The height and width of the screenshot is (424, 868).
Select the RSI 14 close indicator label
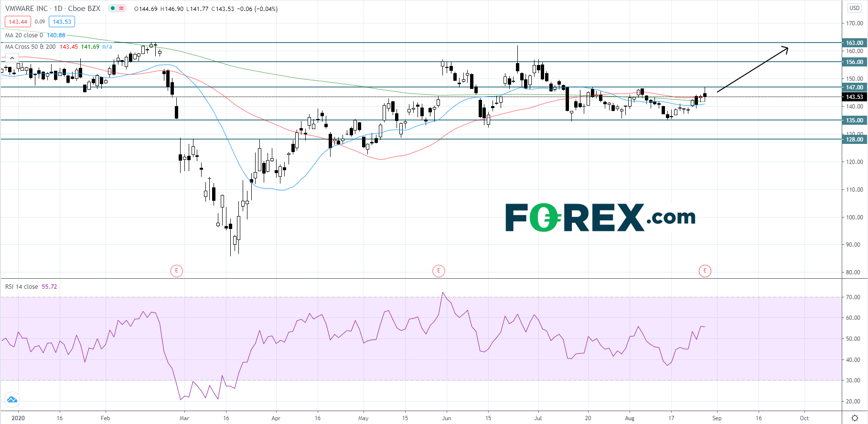point(21,287)
